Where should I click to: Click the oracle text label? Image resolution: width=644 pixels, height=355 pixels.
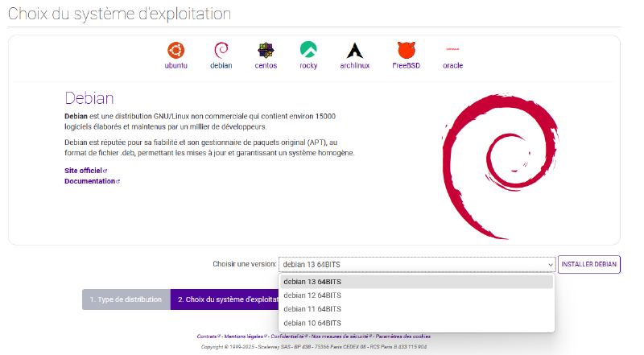pyautogui.click(x=452, y=65)
